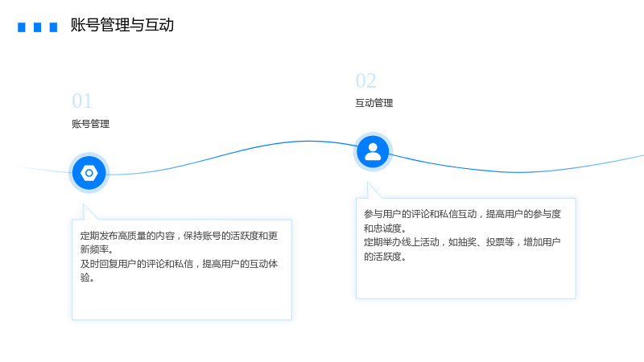Click the slide title 账号管理与互动
644x362 pixels.
click(x=122, y=25)
